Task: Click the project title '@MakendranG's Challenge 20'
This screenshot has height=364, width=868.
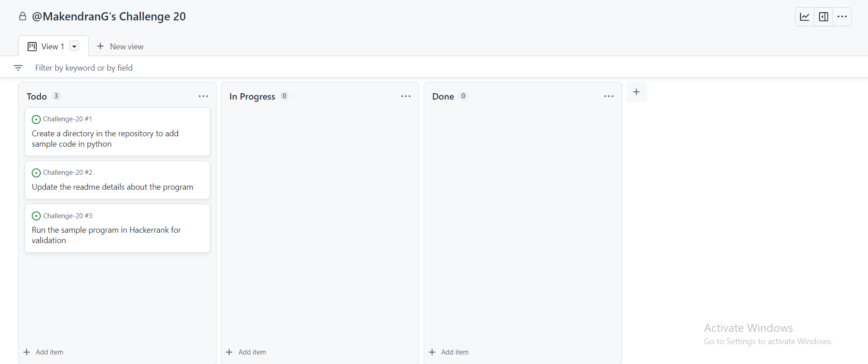Action: click(x=109, y=16)
